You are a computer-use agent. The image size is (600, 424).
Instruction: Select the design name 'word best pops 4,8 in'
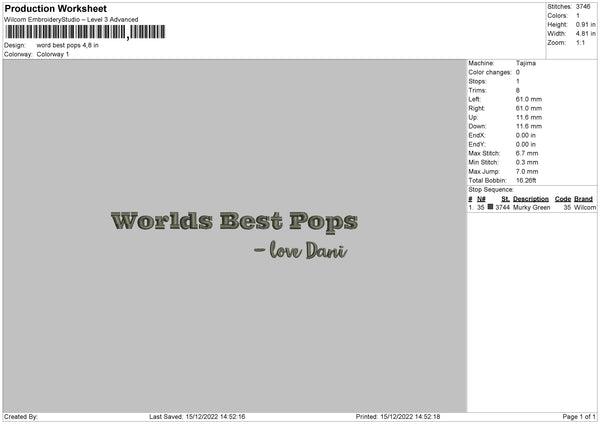pos(67,45)
